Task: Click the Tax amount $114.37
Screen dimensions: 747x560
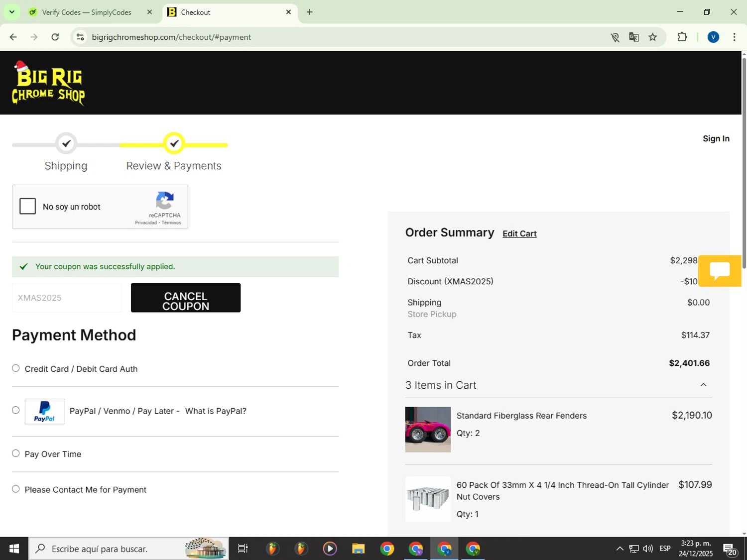Action: [695, 335]
